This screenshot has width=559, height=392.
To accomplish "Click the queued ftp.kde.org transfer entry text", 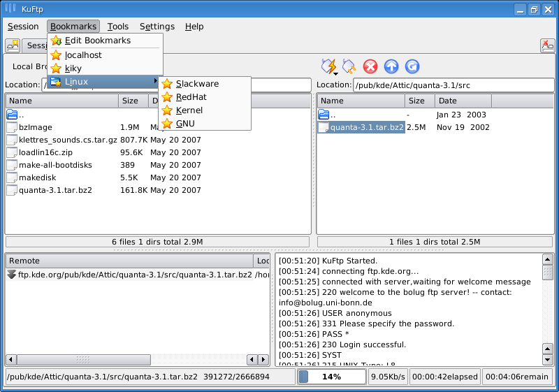I will tap(135, 275).
